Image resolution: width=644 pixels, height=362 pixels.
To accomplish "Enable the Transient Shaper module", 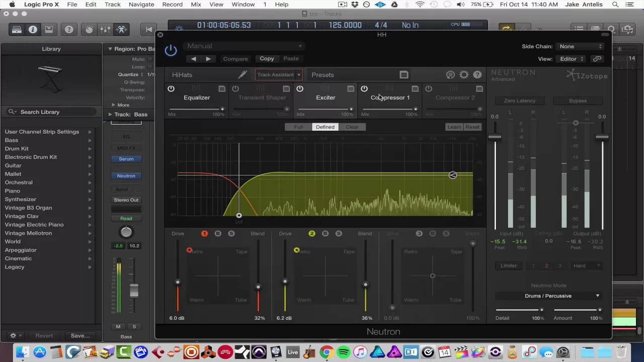I will pos(235,89).
